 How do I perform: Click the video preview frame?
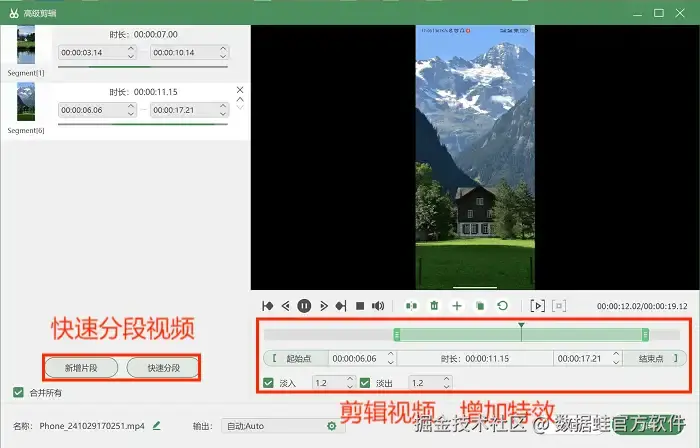click(475, 157)
